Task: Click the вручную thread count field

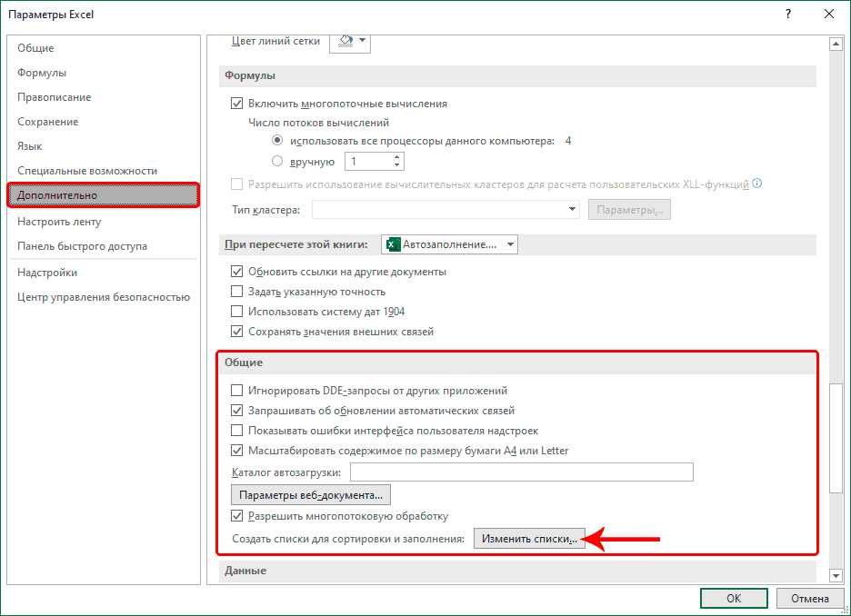Action: (368, 161)
